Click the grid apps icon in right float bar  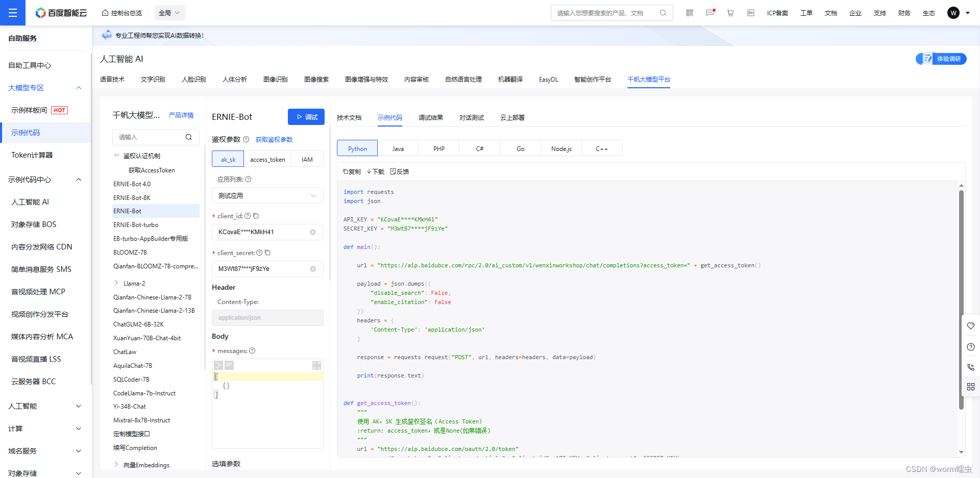[971, 387]
